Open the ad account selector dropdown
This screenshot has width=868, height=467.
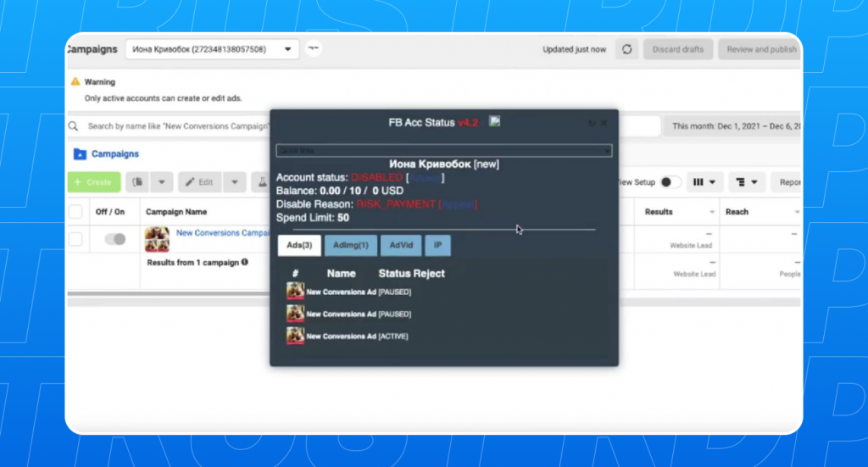[212, 49]
